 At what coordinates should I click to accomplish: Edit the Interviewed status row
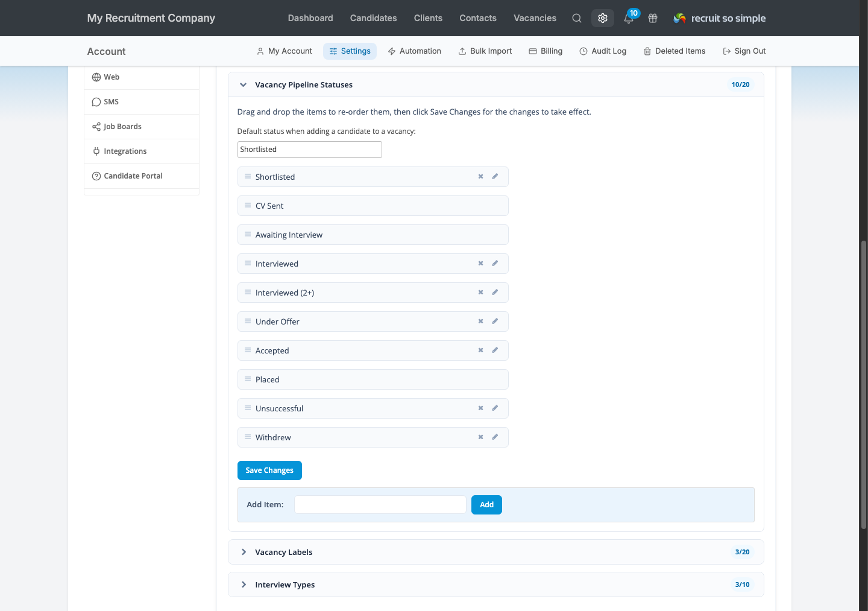(495, 264)
